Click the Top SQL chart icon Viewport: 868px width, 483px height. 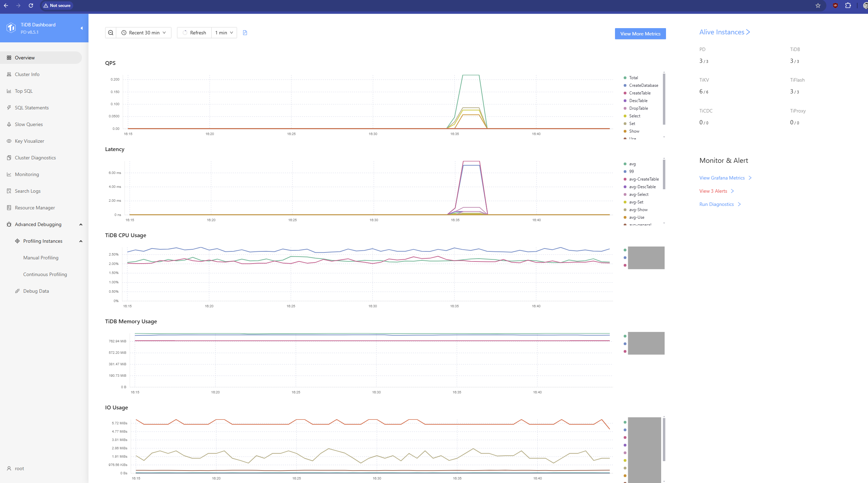[9, 91]
